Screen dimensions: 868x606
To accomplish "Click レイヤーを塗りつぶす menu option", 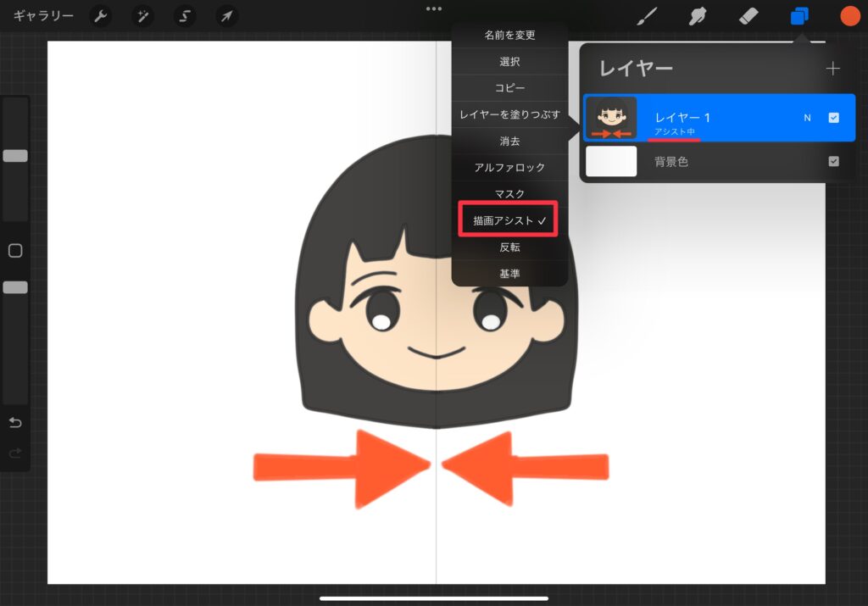I will [509, 114].
